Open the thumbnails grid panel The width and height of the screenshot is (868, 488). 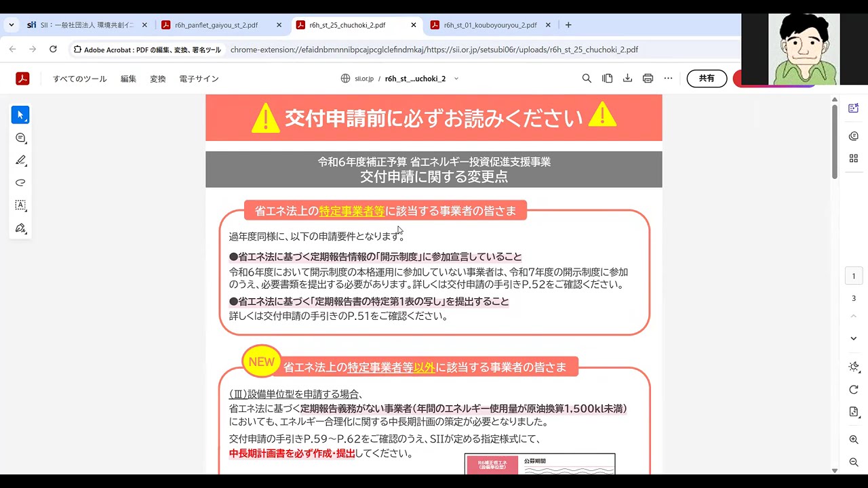point(854,159)
